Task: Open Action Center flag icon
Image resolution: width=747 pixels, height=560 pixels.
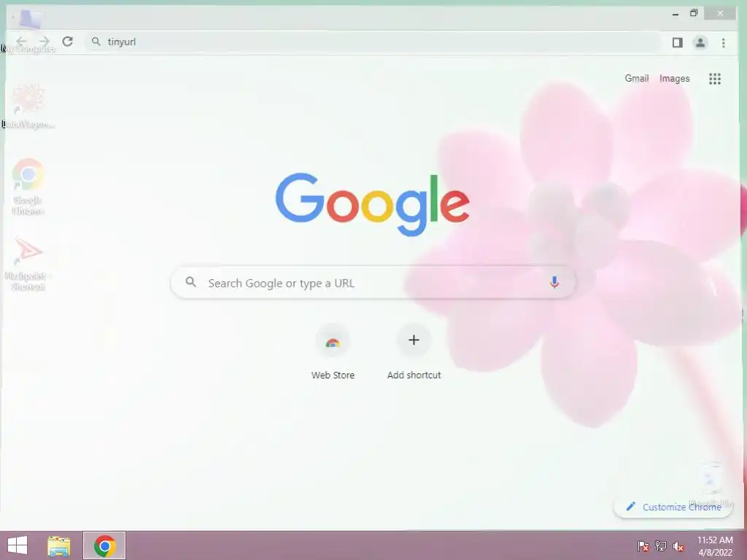Action: [643, 545]
